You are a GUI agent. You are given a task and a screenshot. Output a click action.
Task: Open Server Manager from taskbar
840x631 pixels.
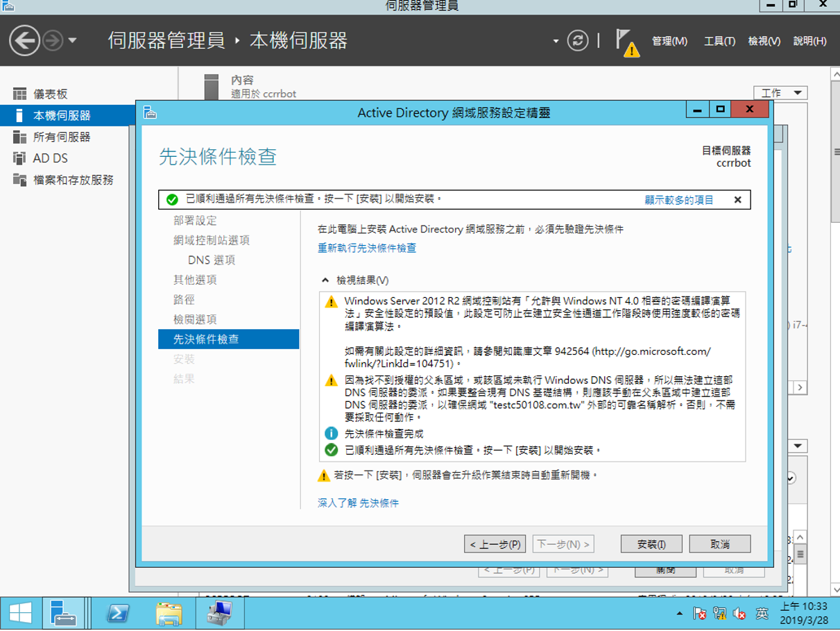64,614
